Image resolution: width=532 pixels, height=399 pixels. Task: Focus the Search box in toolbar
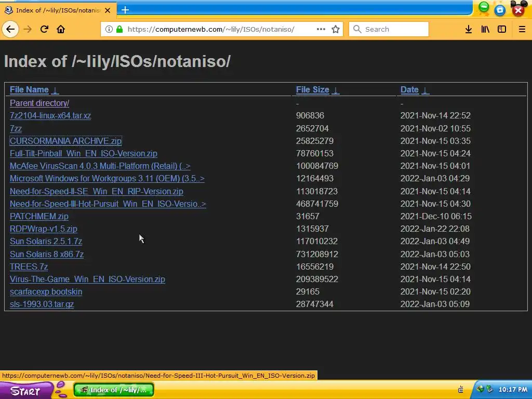coord(389,29)
